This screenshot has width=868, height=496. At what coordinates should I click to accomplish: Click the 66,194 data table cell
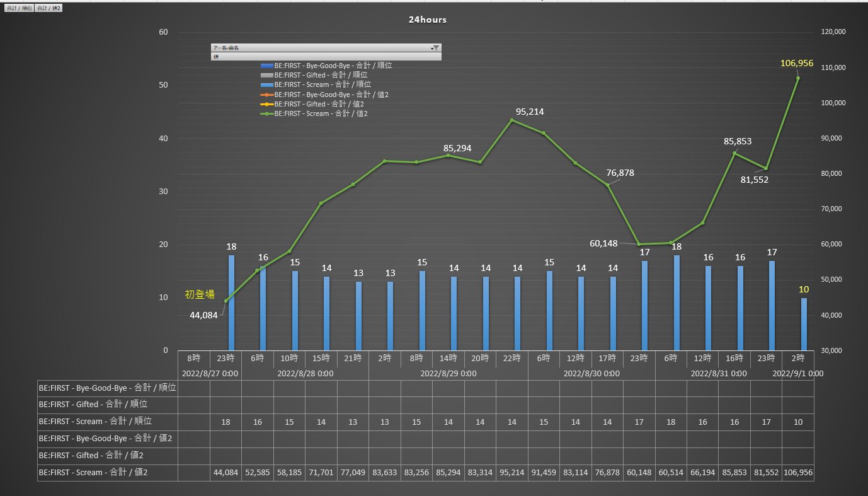point(702,472)
